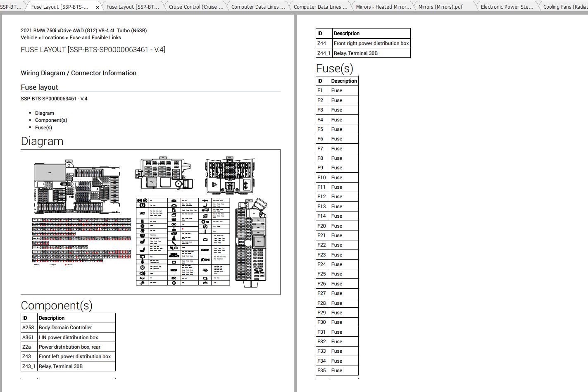Click the F35 fuse ID cell

(x=323, y=371)
